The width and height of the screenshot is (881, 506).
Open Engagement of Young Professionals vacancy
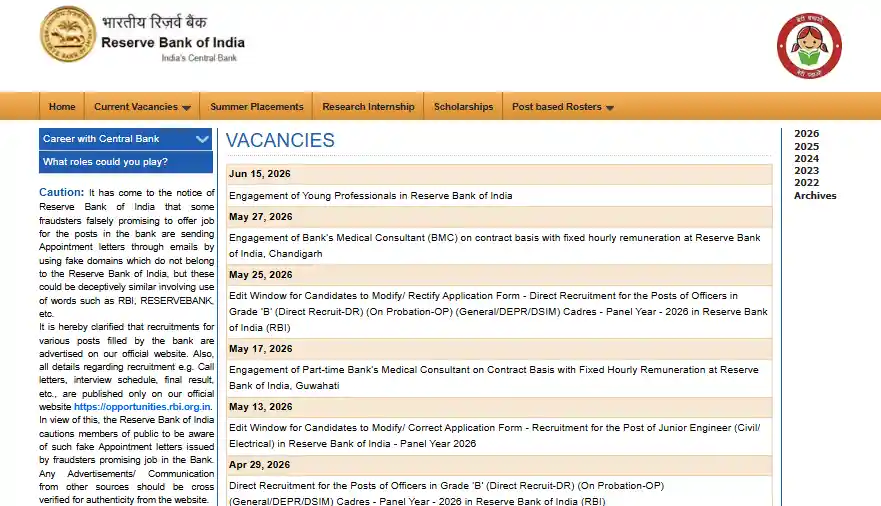[370, 195]
